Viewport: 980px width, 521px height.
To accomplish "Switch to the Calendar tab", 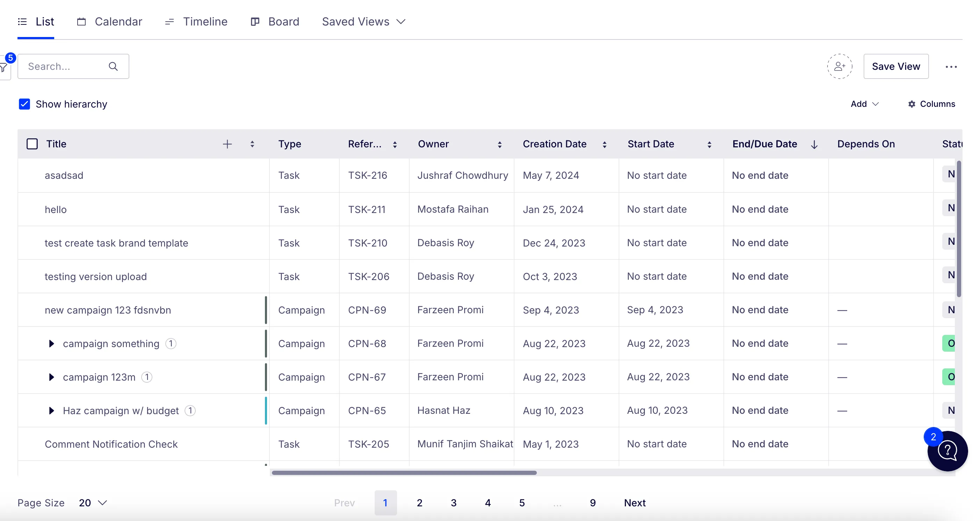I will pos(109,22).
